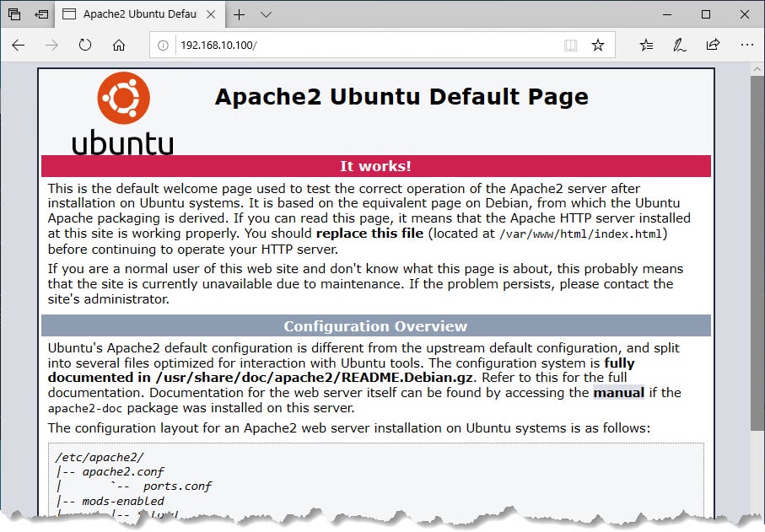Show tab previews chevron

pos(266,14)
